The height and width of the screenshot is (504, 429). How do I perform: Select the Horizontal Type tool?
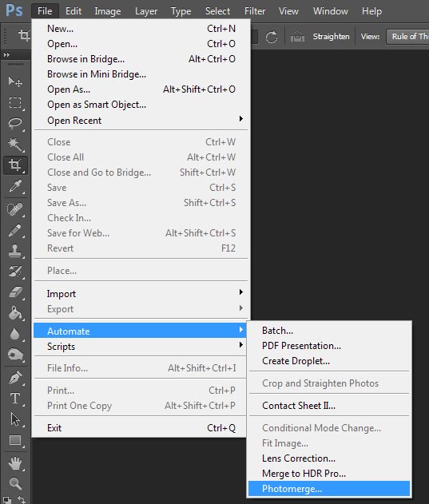[15, 399]
